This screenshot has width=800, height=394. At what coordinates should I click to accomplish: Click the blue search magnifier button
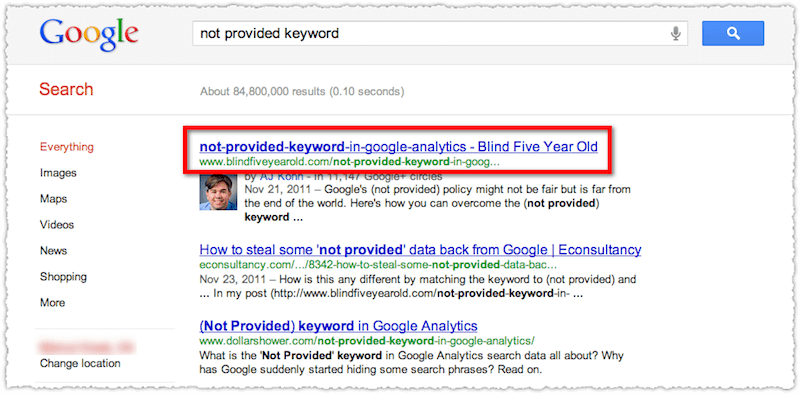click(733, 34)
